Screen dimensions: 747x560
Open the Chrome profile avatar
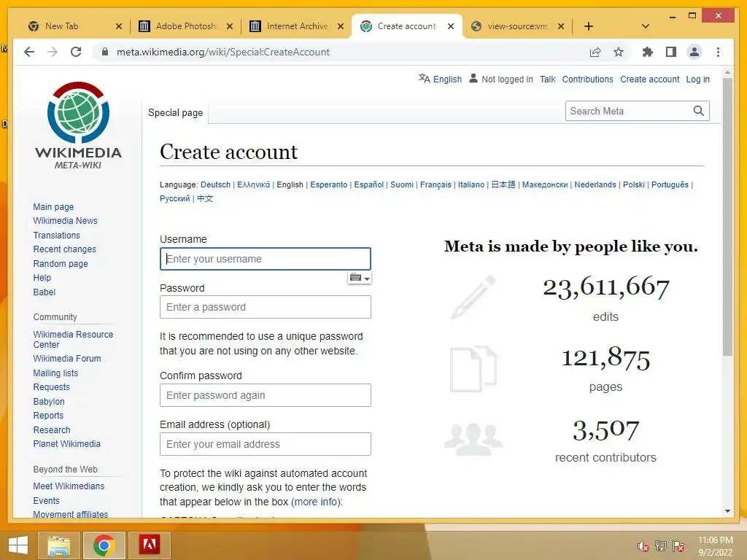click(x=694, y=52)
